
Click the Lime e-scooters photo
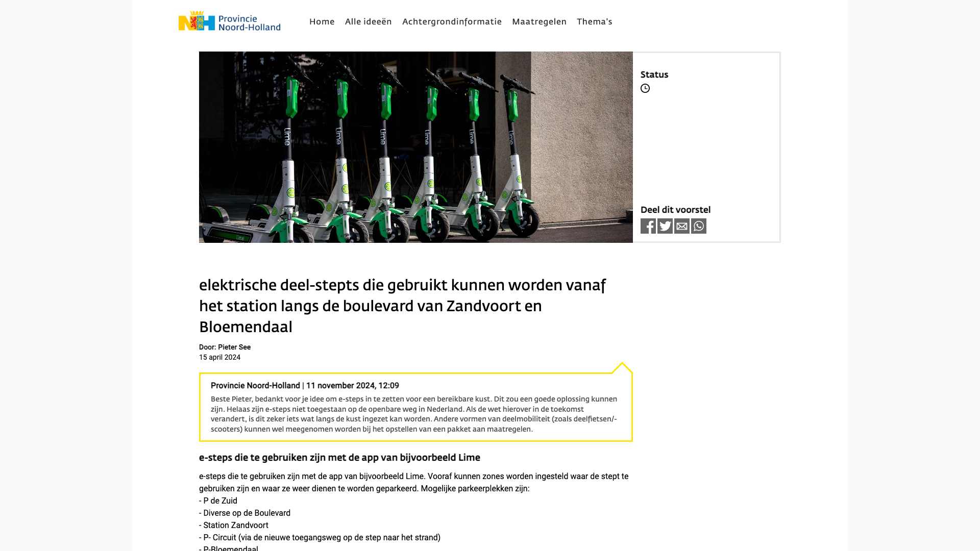(x=415, y=147)
